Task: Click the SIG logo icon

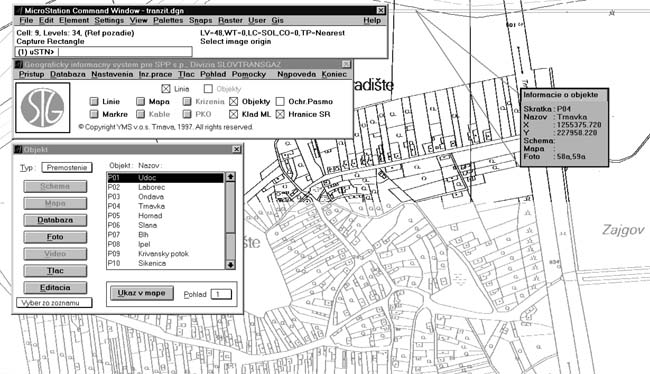Action: (43, 107)
